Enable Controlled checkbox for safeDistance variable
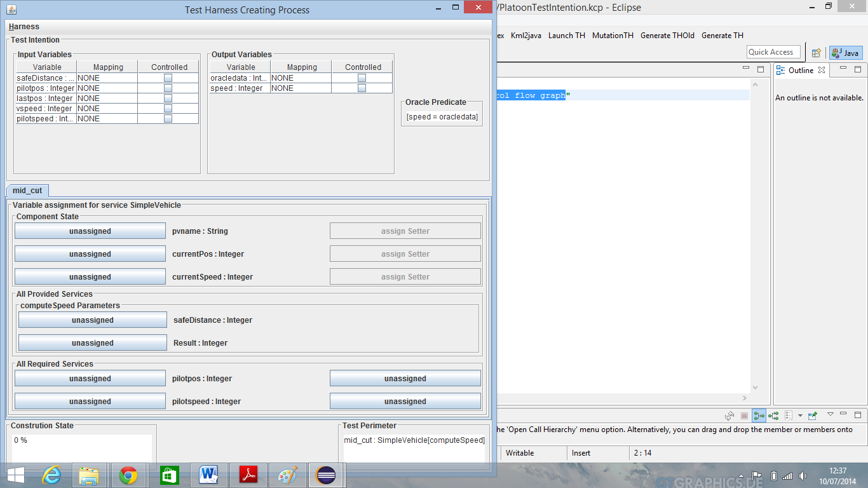 pyautogui.click(x=168, y=78)
